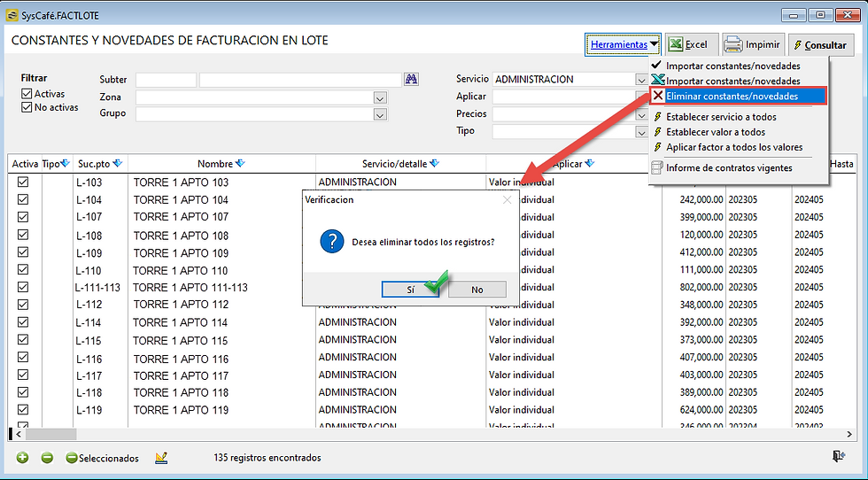Click the horizontal scrollbar right arrow

849,435
